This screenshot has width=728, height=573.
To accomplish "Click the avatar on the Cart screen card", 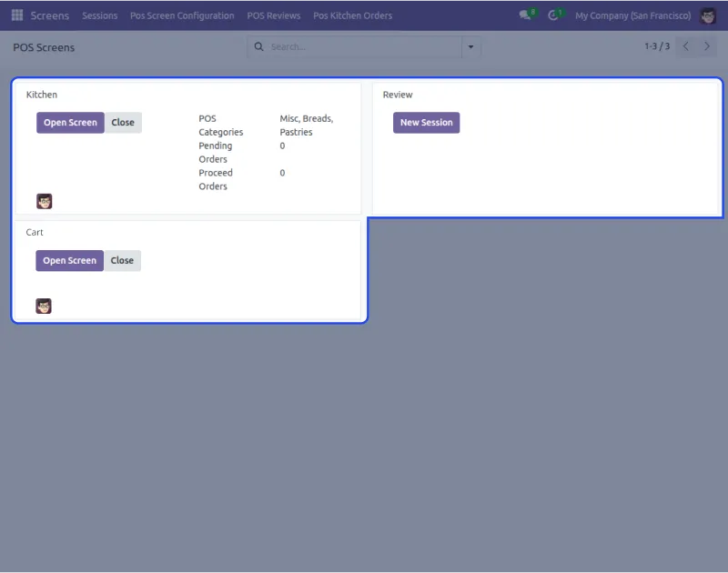I will point(44,306).
